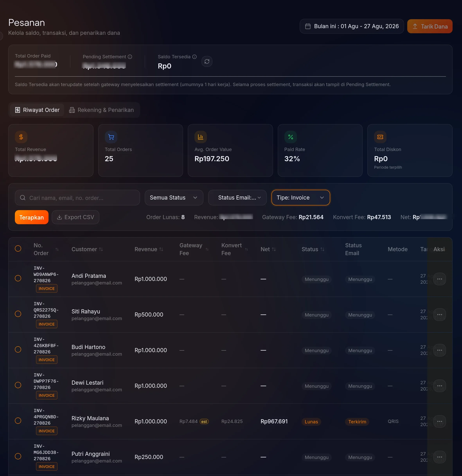462x476 pixels.
Task: Sort table by Gateway Fee column
Action: (194, 249)
